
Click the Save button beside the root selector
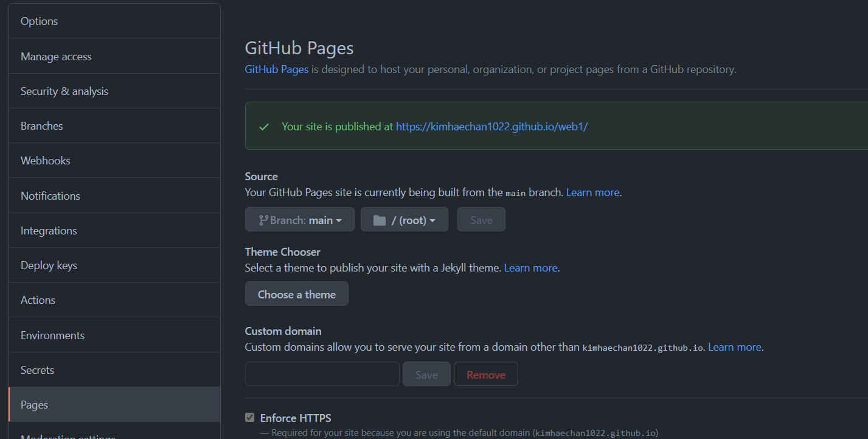(481, 220)
